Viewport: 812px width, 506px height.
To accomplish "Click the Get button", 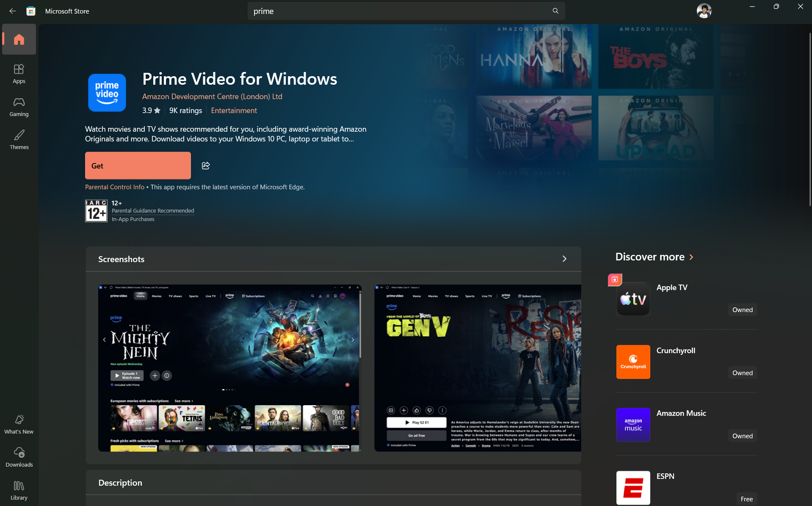I will point(138,166).
